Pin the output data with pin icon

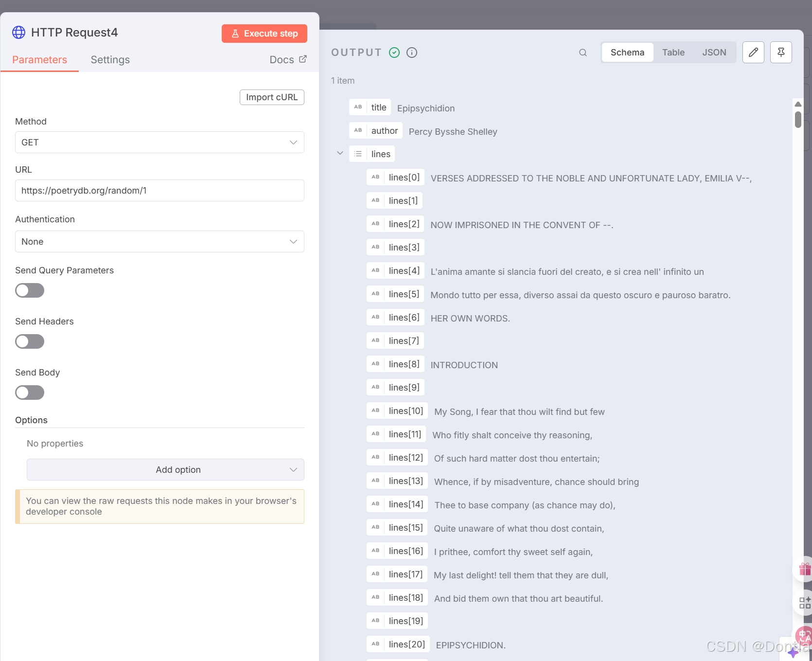(781, 53)
